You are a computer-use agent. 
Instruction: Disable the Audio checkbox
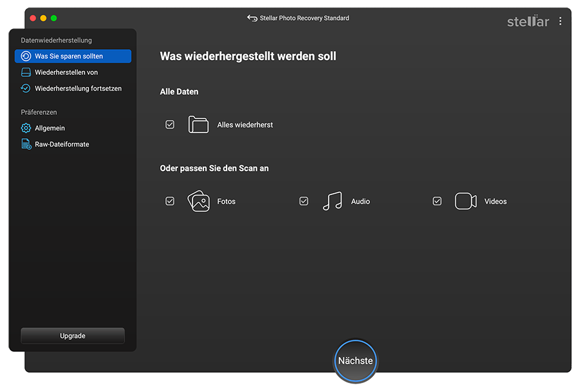pos(303,201)
